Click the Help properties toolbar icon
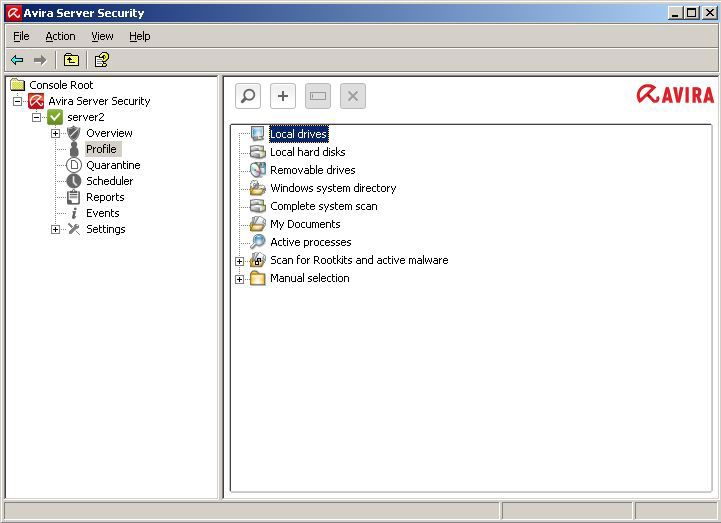The height and width of the screenshot is (523, 721). tap(102, 60)
